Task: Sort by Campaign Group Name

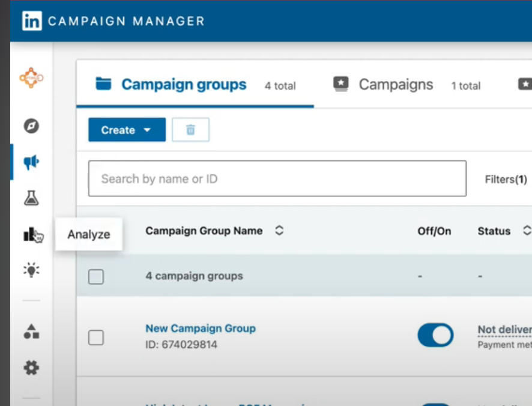Action: (x=280, y=231)
